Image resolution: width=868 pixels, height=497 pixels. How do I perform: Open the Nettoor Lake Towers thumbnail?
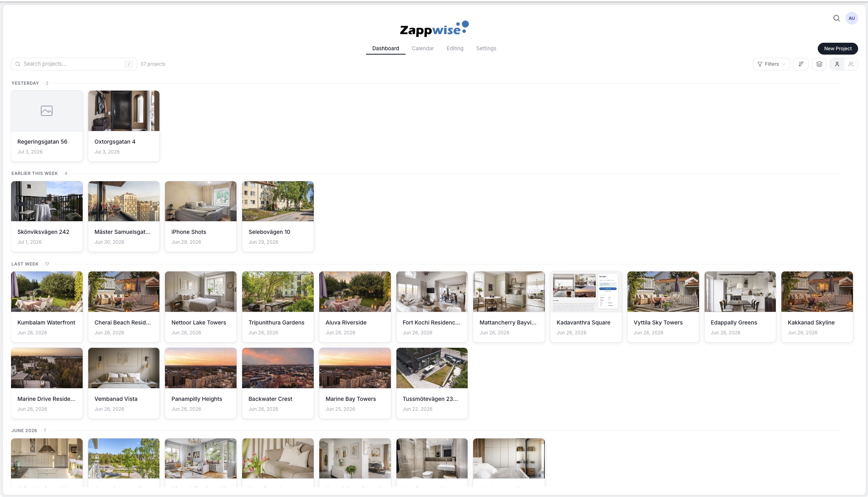tap(201, 292)
